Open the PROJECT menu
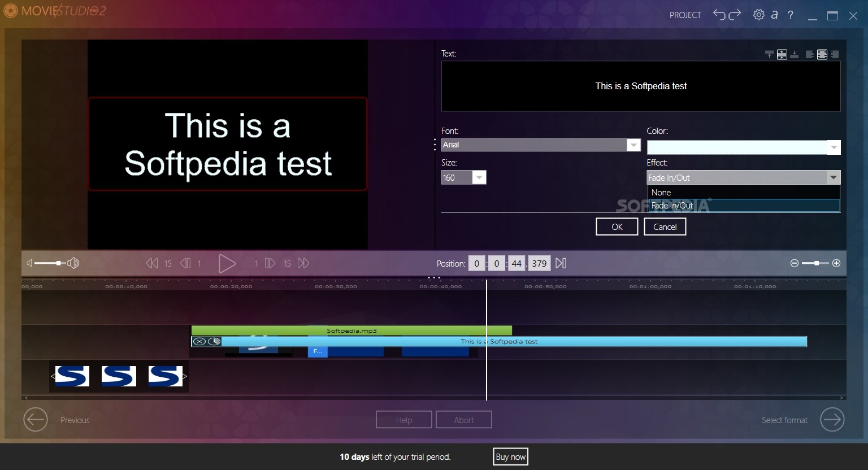Viewport: 868px width, 470px height. click(x=685, y=15)
